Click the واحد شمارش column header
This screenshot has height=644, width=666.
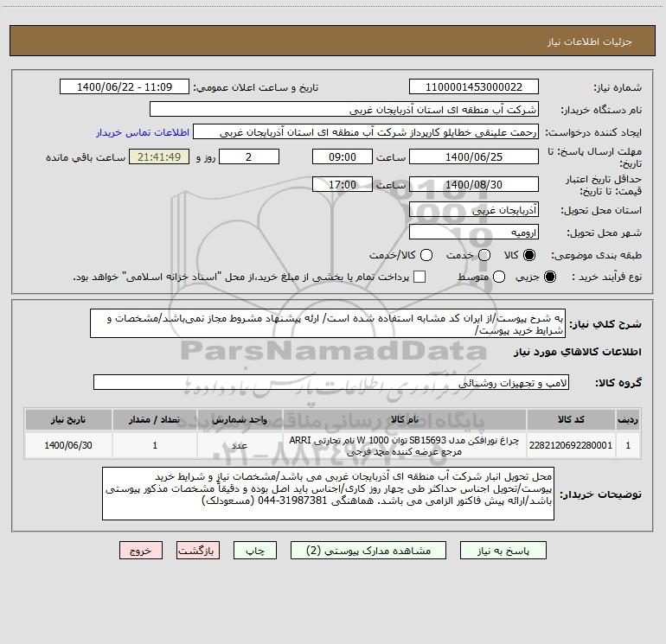pos(240,419)
